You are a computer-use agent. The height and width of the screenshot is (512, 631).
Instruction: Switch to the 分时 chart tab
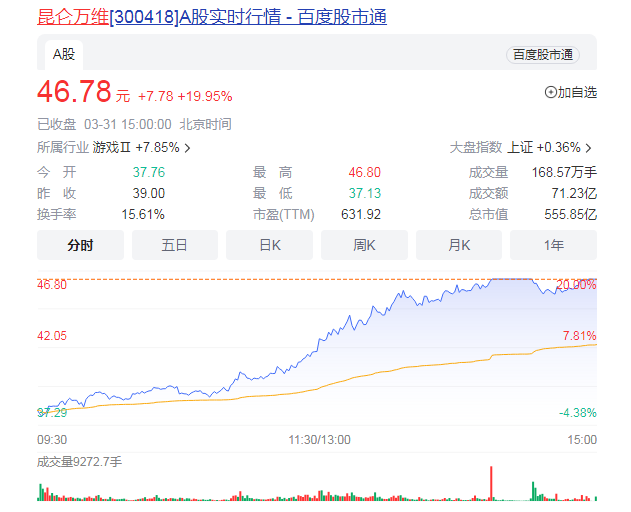80,245
